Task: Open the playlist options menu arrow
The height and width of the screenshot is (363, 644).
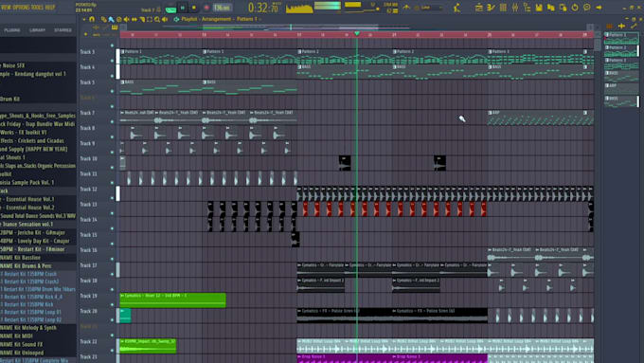Action: click(x=84, y=19)
